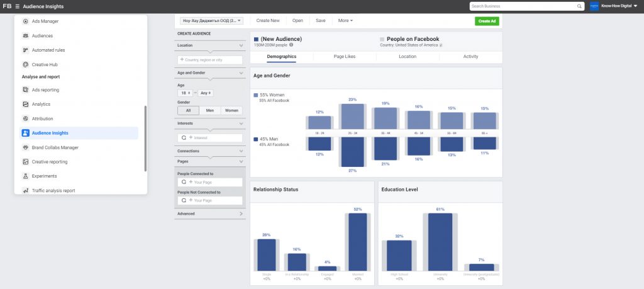Click Your Page field under People Not Connected to
Viewport: 644px width, 289px height.
(x=210, y=201)
